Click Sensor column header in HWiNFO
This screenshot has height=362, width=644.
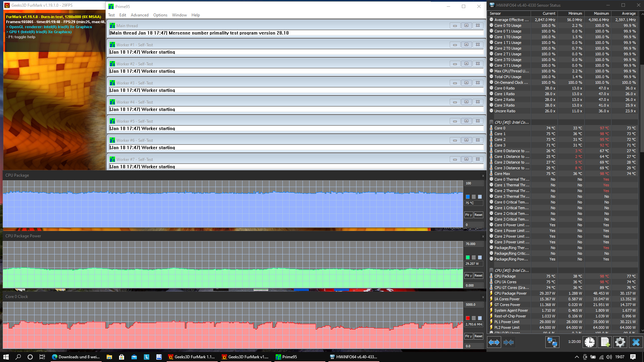(x=509, y=13)
